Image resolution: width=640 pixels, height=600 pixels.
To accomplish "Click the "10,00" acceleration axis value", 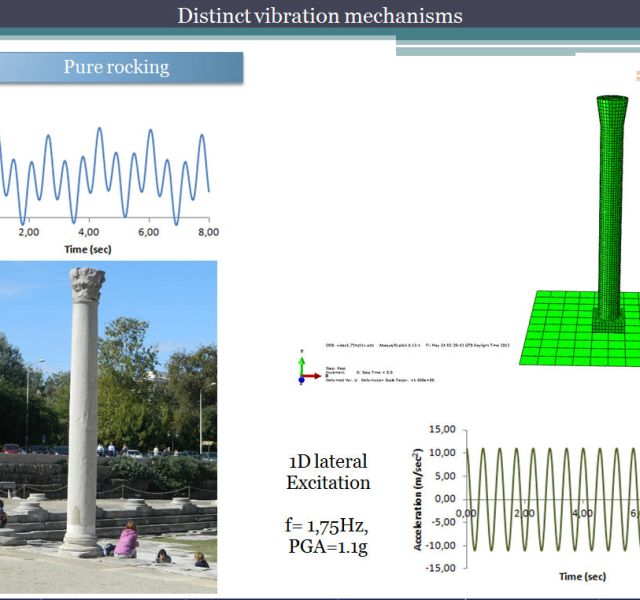I will point(442,453).
